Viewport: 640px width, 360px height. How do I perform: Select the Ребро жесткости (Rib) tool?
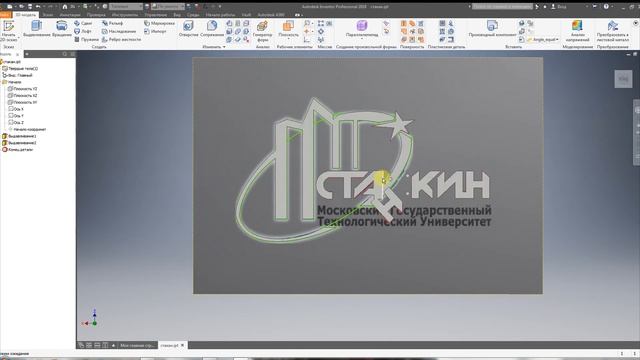click(121, 39)
